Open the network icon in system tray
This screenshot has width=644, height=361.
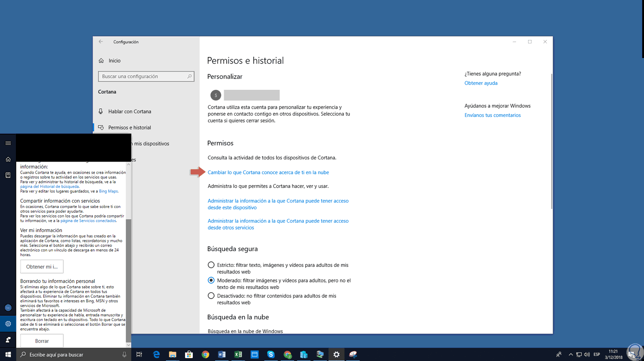point(579,355)
